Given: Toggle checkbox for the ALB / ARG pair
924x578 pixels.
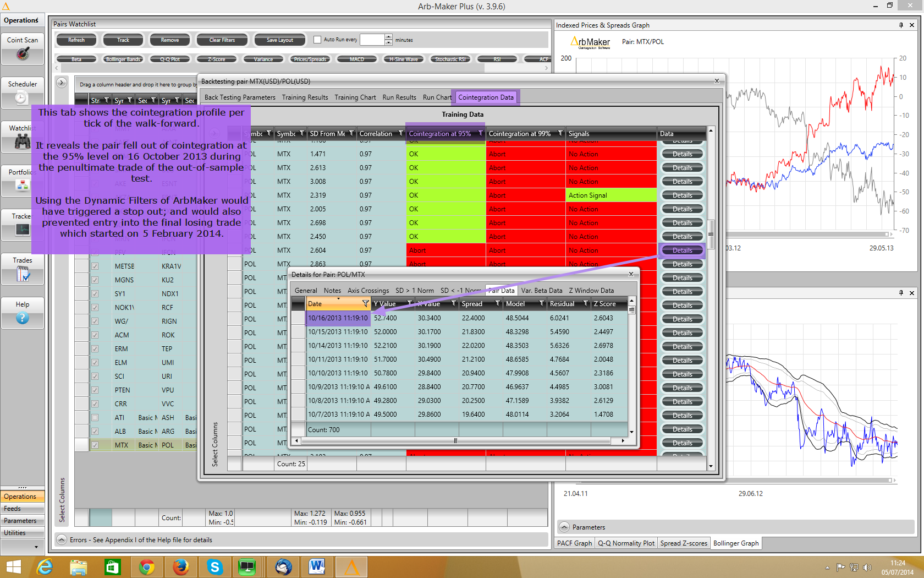Looking at the screenshot, I should 95,431.
